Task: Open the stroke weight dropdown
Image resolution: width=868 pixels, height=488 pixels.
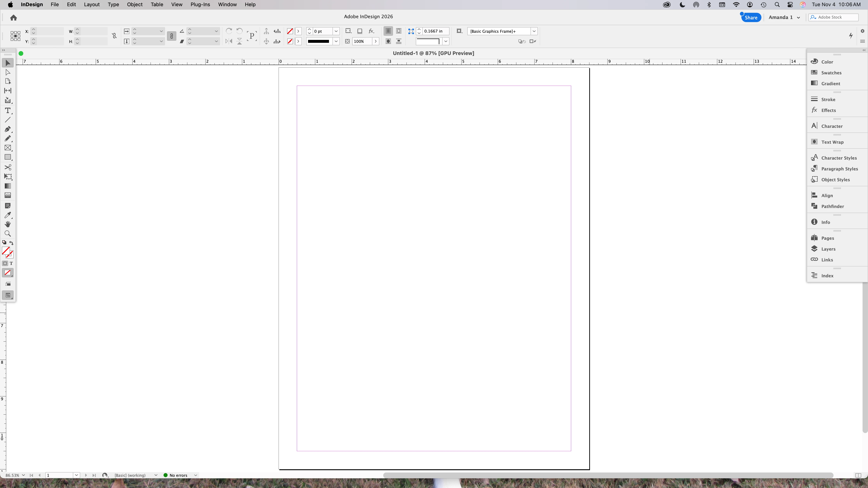Action: click(x=336, y=31)
